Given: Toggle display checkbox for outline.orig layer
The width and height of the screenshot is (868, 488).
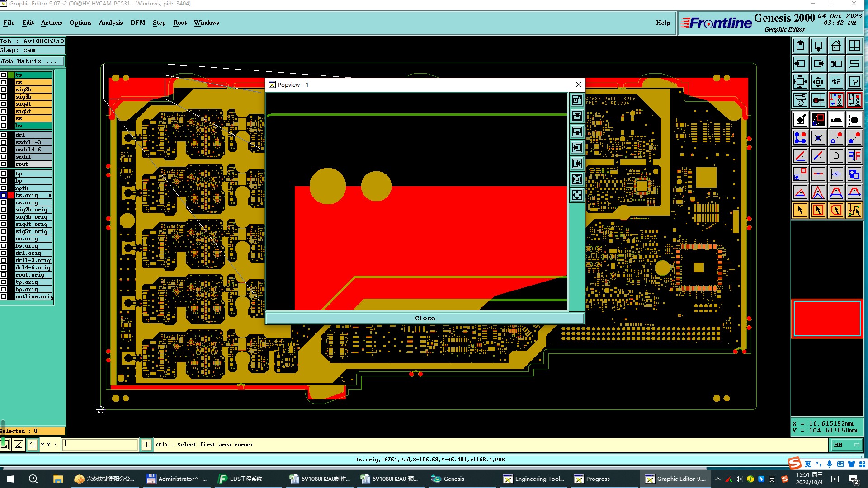Looking at the screenshot, I should [x=4, y=296].
